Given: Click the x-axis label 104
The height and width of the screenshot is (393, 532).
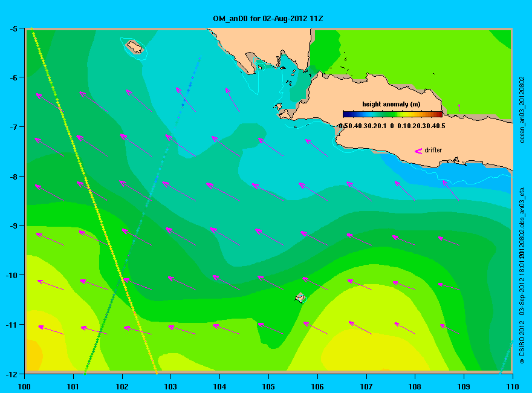Looking at the screenshot, I should click(219, 386).
